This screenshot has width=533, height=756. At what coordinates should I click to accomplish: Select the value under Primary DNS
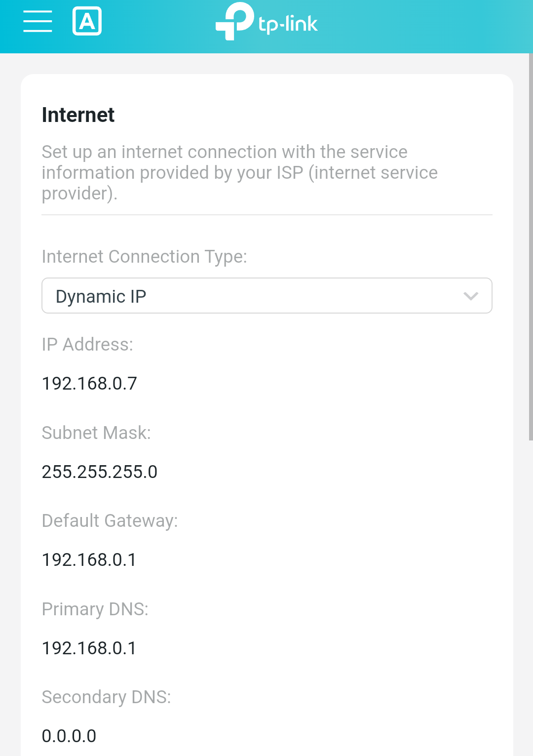[89, 648]
